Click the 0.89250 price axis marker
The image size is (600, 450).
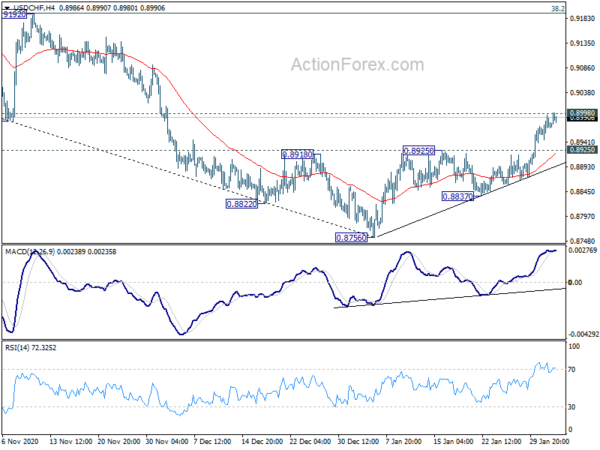582,150
